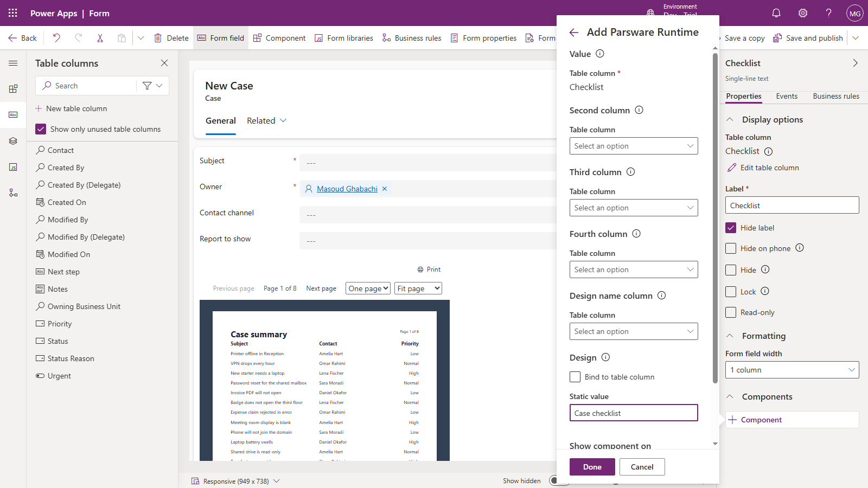Uncheck Show only unused table columns
The width and height of the screenshot is (868, 488).
tap(41, 129)
